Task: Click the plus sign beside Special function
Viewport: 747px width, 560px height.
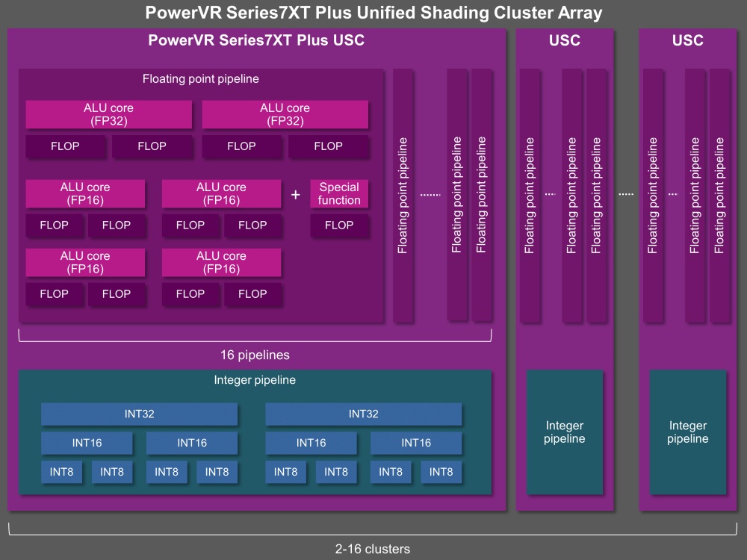Action: [295, 194]
